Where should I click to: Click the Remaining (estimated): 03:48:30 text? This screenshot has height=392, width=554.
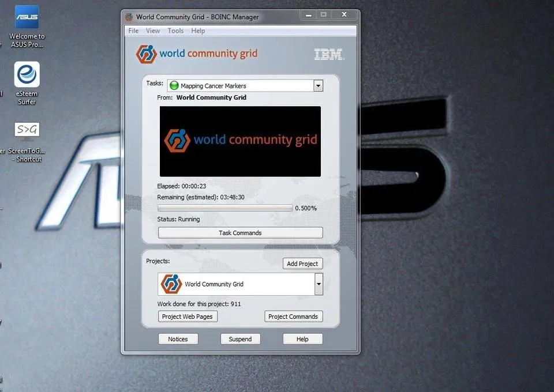201,197
